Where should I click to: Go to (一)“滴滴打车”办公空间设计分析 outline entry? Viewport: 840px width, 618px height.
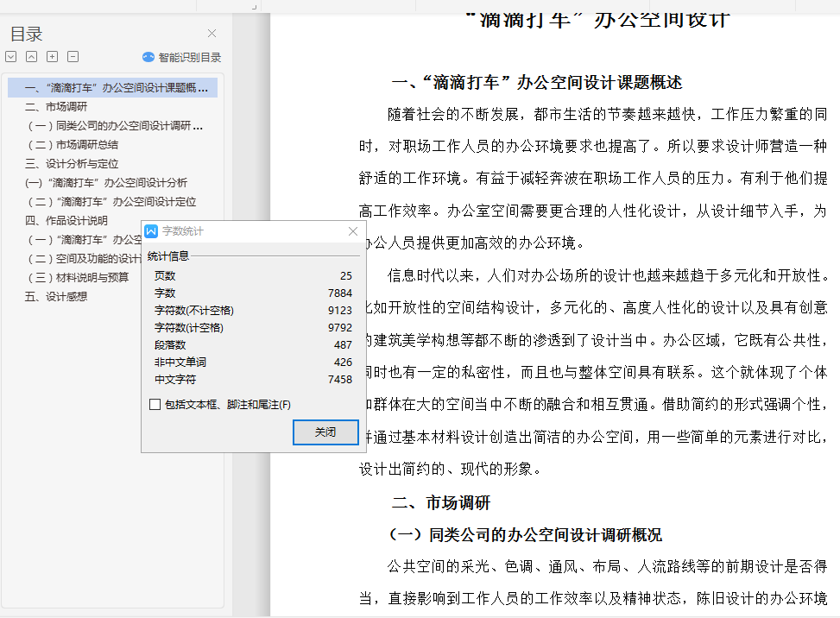pos(106,183)
